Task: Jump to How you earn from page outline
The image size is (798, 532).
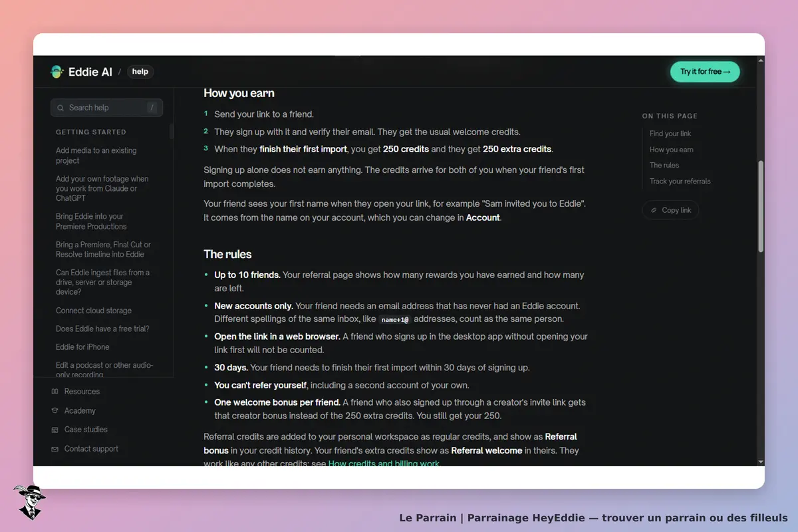Action: 672,150
